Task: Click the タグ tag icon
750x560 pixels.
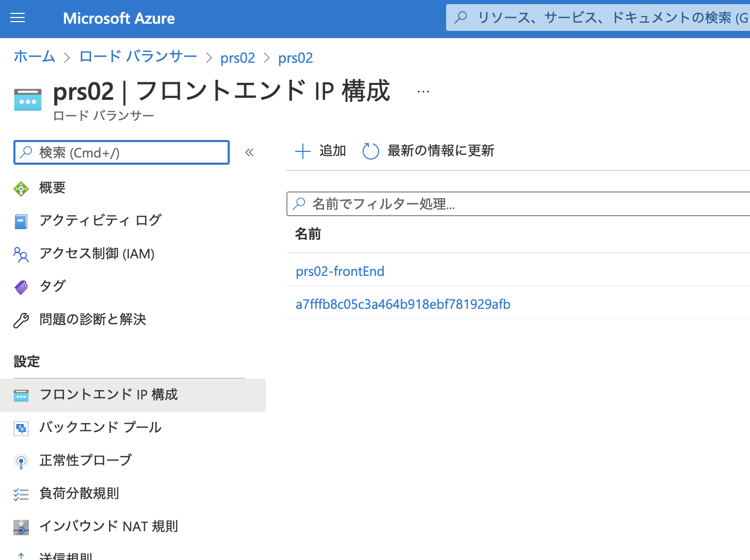Action: point(21,287)
